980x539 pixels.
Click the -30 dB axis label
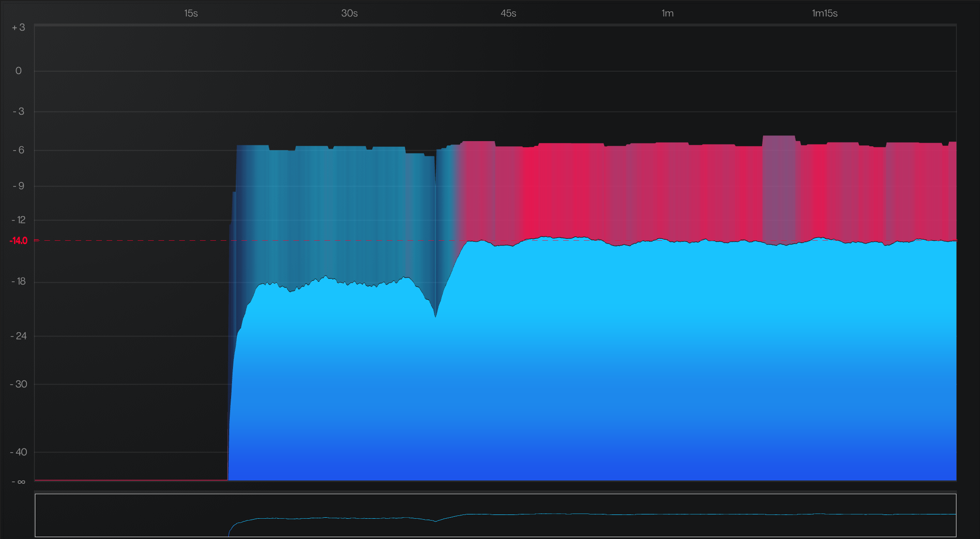tap(18, 384)
